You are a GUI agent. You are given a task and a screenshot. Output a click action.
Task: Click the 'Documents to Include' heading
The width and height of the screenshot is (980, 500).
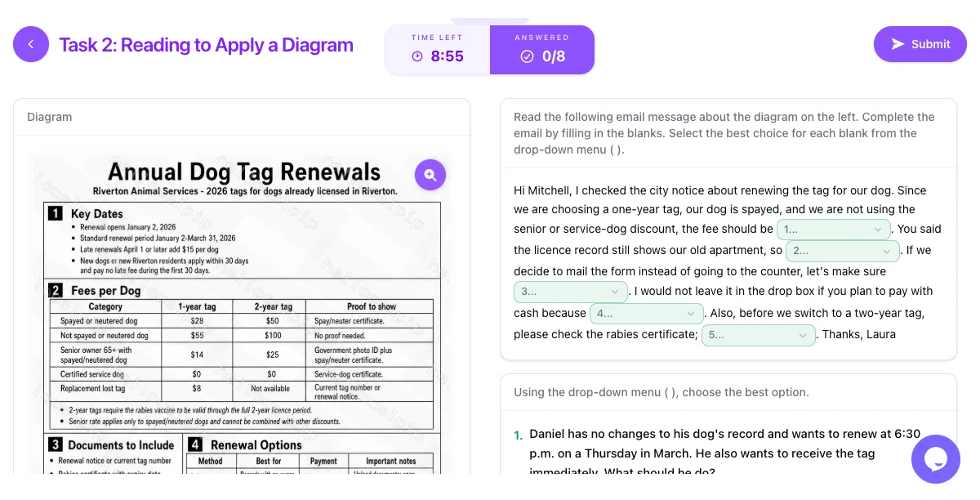click(x=121, y=445)
